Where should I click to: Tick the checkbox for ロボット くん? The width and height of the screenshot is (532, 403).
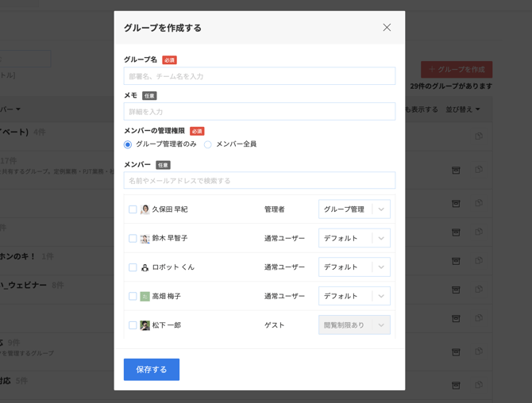pos(133,267)
